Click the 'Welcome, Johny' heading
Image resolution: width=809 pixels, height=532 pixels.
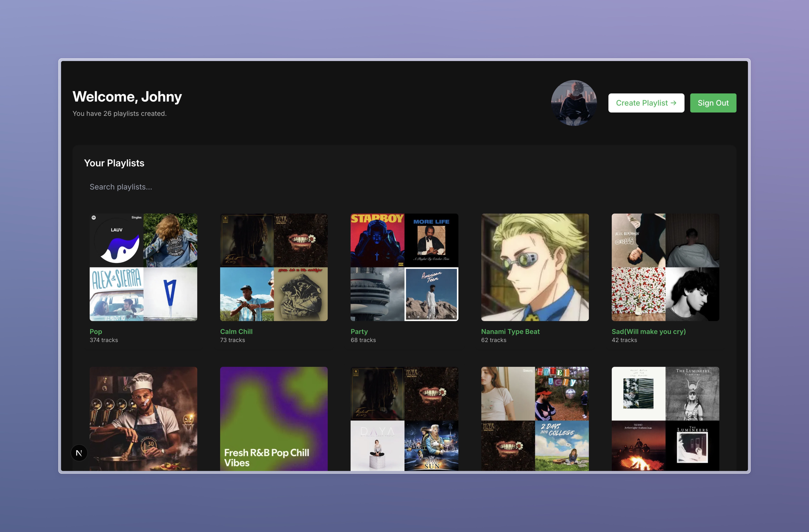coord(127,97)
